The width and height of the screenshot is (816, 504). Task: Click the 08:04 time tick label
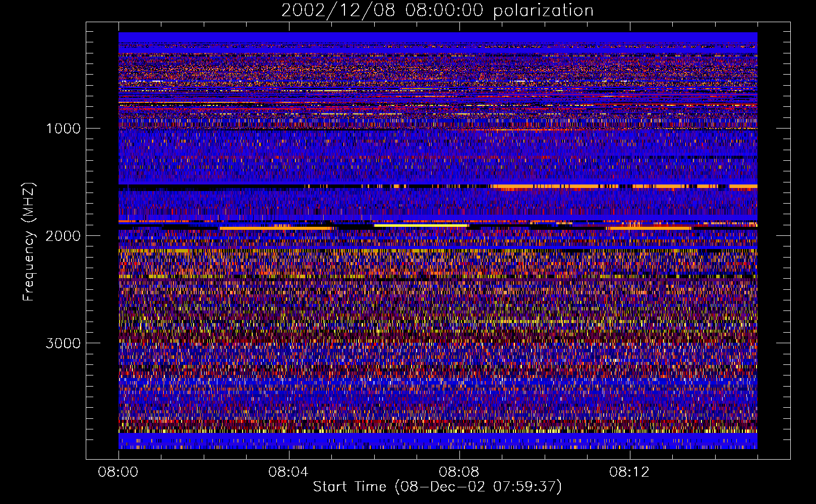coord(288,472)
